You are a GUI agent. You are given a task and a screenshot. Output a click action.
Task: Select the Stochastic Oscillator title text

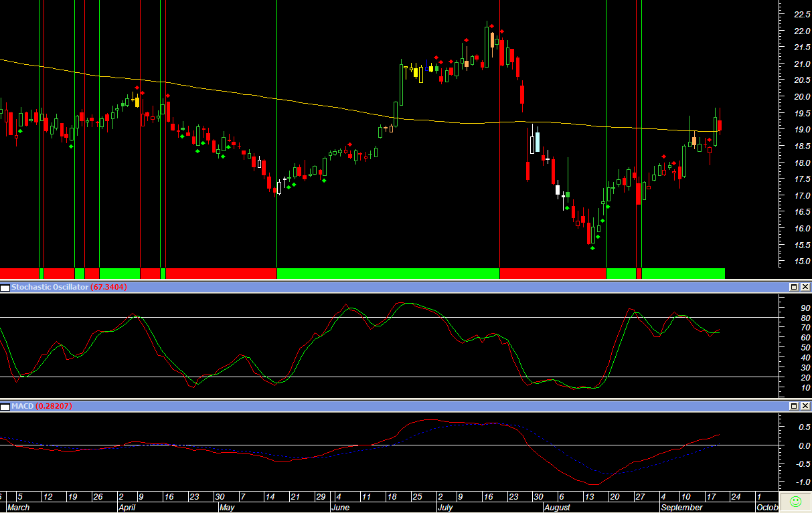tap(50, 287)
